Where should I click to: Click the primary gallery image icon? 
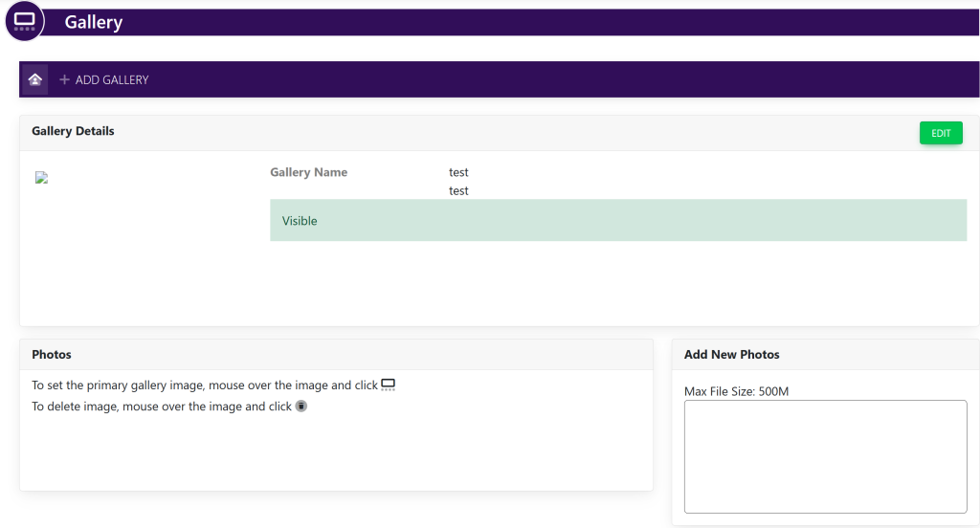tap(388, 385)
